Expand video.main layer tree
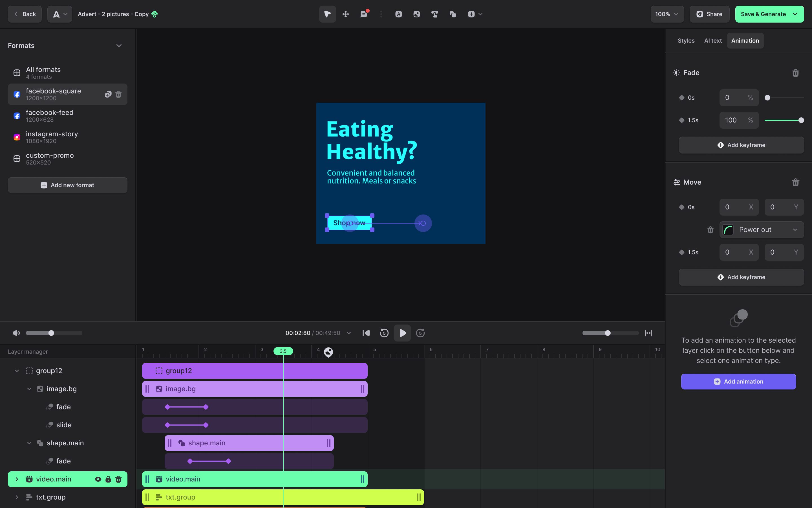 coord(17,479)
